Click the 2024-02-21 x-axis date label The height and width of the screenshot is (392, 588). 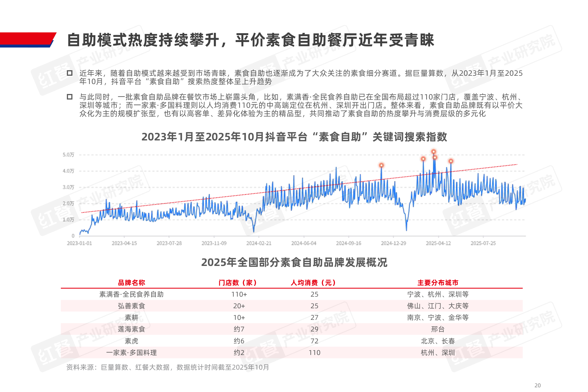259,243
